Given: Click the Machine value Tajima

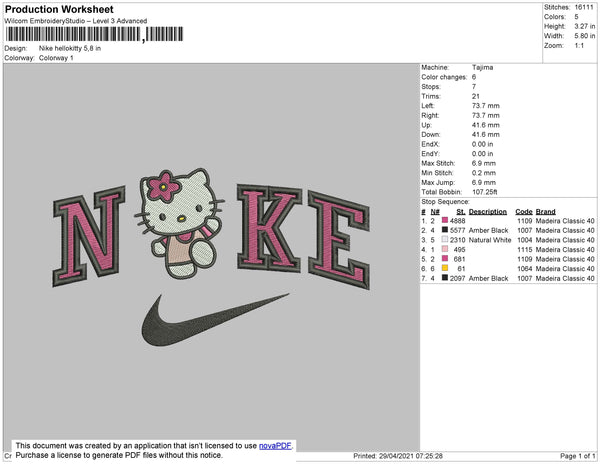Looking at the screenshot, I should [483, 67].
